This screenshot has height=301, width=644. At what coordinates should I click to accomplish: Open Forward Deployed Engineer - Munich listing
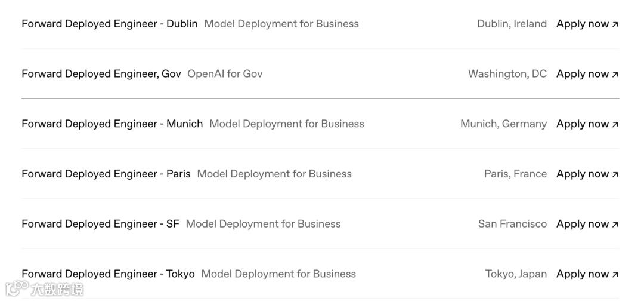point(112,124)
